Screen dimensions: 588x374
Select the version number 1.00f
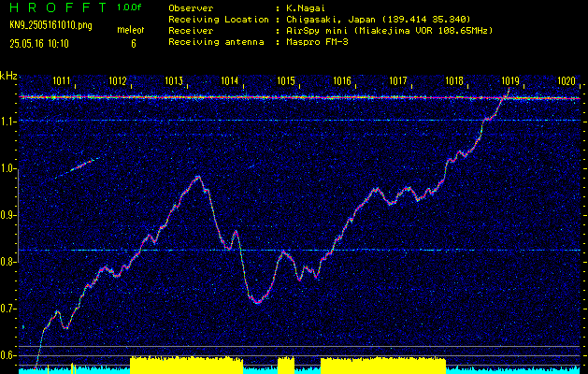tap(129, 7)
